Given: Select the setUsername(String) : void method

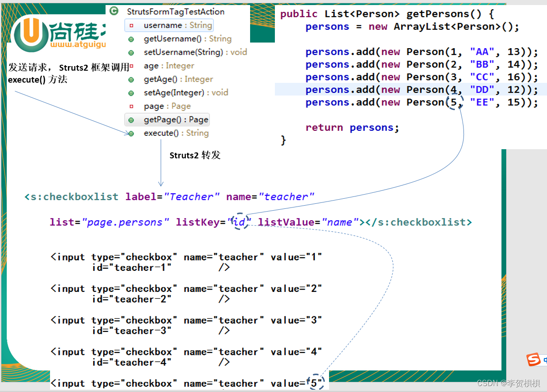Looking at the screenshot, I should [195, 52].
